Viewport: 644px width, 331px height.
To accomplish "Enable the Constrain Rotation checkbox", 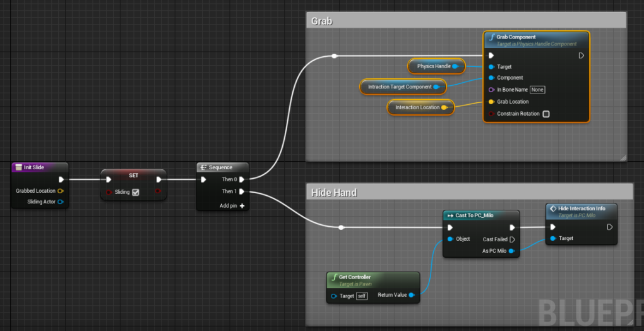I will tap(546, 114).
